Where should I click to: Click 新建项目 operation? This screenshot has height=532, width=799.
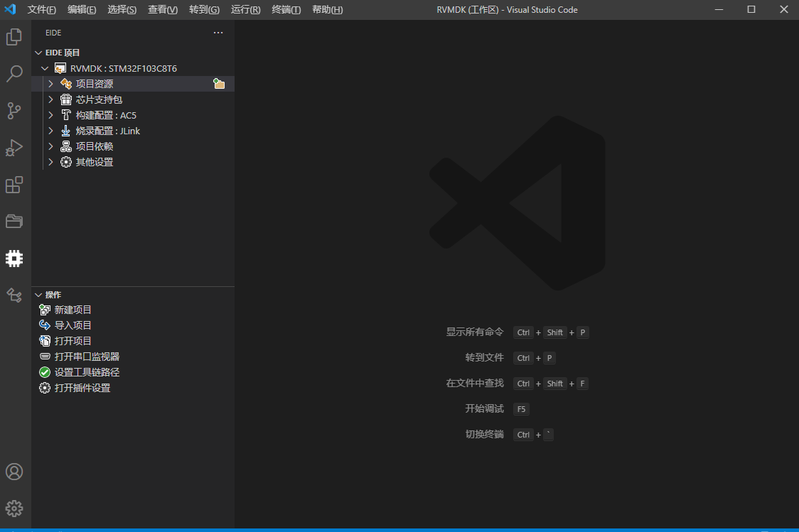click(73, 310)
